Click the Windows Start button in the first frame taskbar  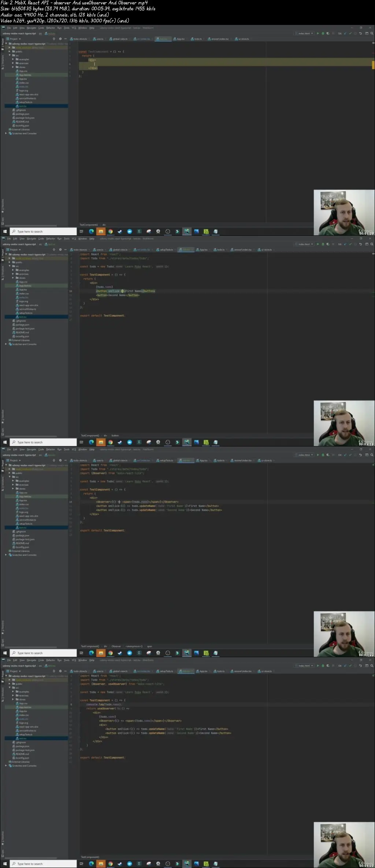pyautogui.click(x=5, y=232)
